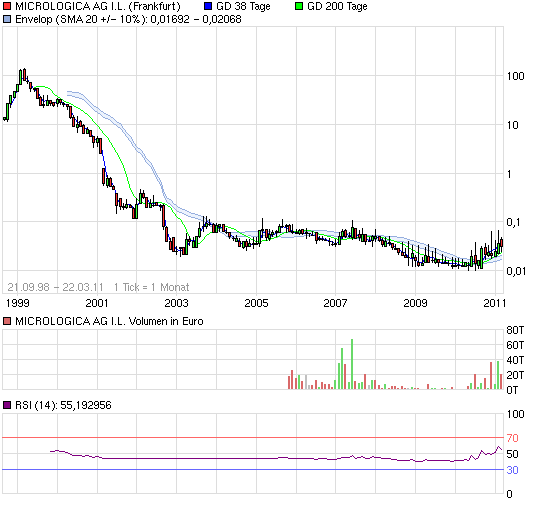Click the 'MICROLOGICA AG I.L. Volumen in Euro' label
This screenshot has width=545, height=515.
pos(109,321)
